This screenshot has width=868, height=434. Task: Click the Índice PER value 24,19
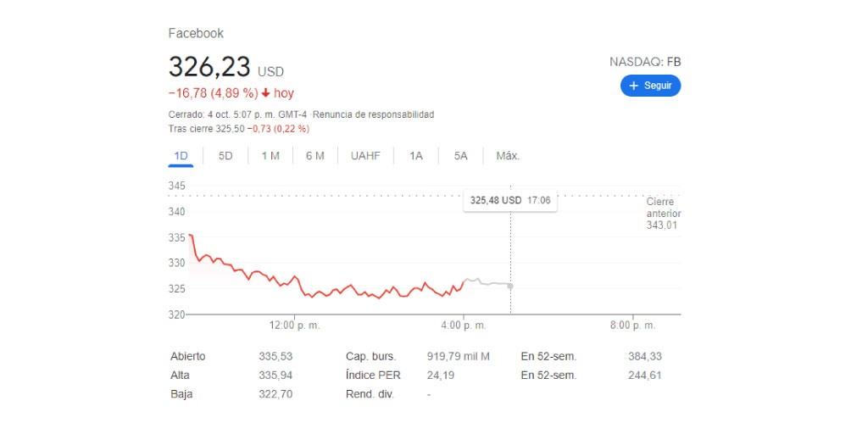click(440, 376)
